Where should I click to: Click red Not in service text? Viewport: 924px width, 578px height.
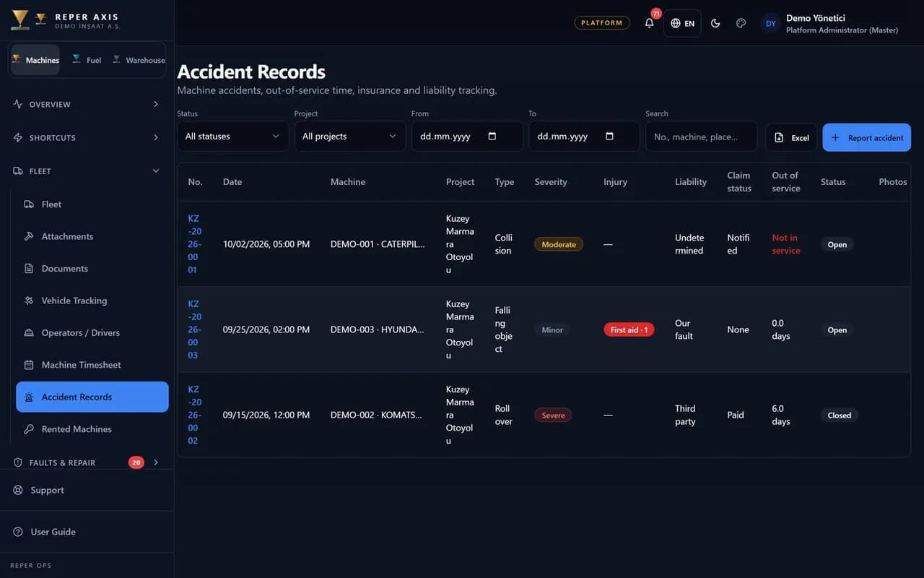click(785, 244)
